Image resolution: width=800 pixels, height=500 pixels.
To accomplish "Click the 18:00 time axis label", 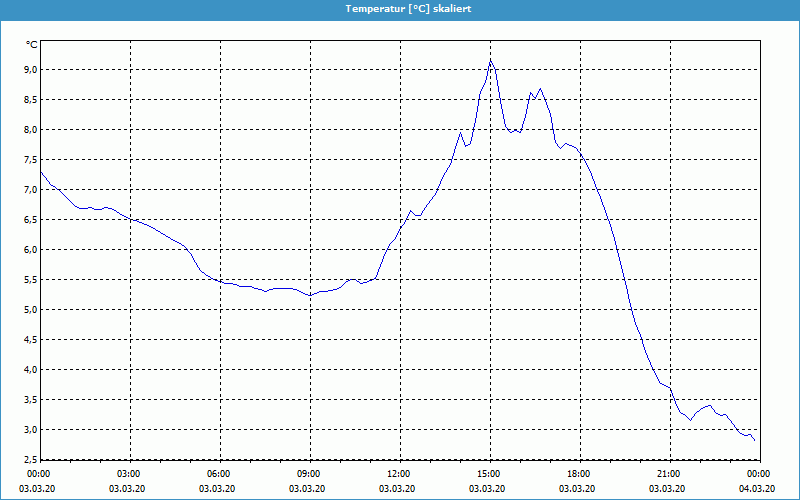I will [578, 474].
